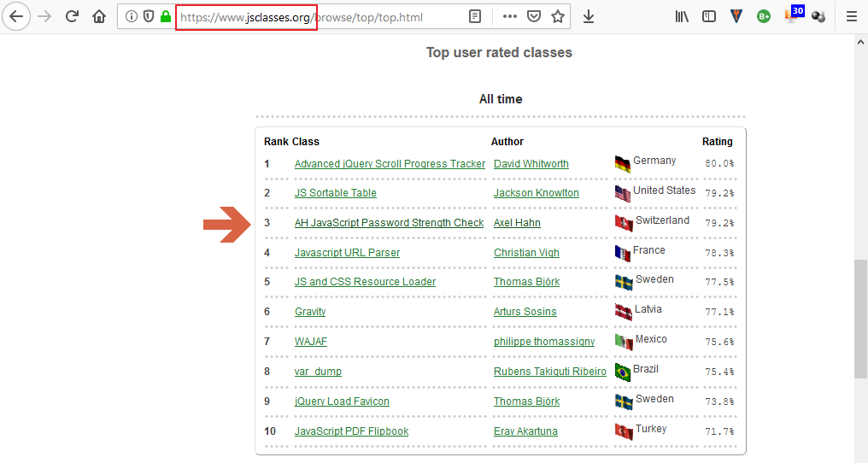View author Thomas Björk in rank 5 row

tap(526, 282)
